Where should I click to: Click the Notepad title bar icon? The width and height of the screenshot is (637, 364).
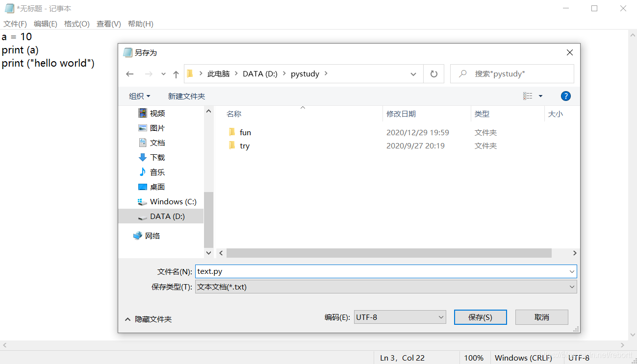pos(9,8)
